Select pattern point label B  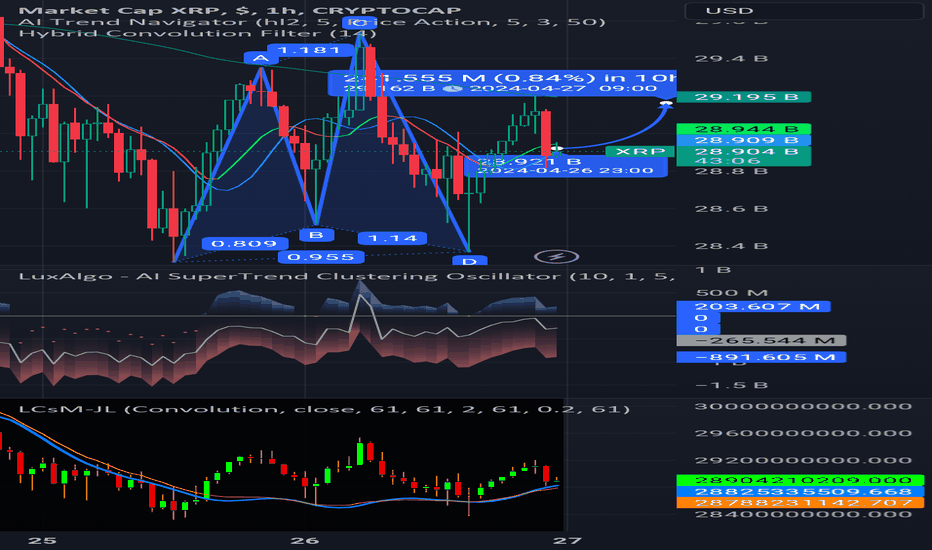tap(316, 235)
